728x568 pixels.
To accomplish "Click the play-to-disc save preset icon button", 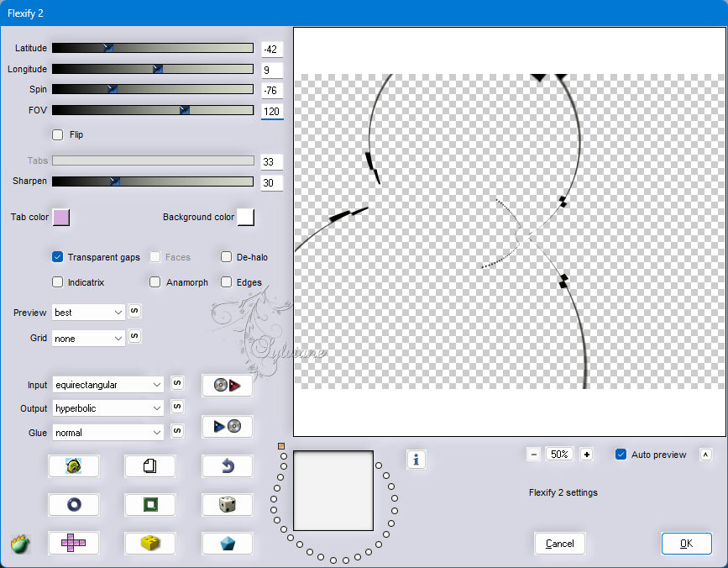I will click(x=227, y=426).
